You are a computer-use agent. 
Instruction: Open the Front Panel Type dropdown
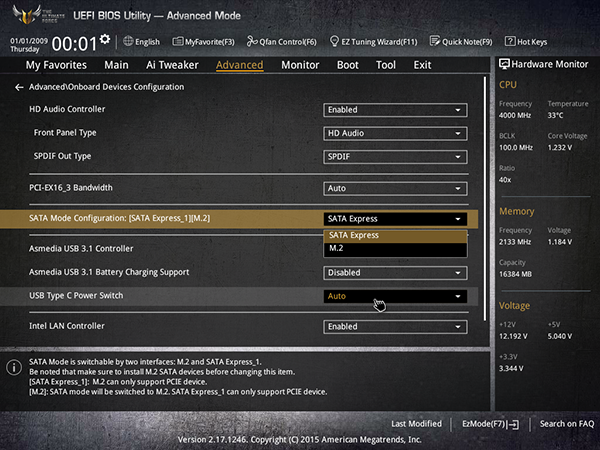point(395,134)
